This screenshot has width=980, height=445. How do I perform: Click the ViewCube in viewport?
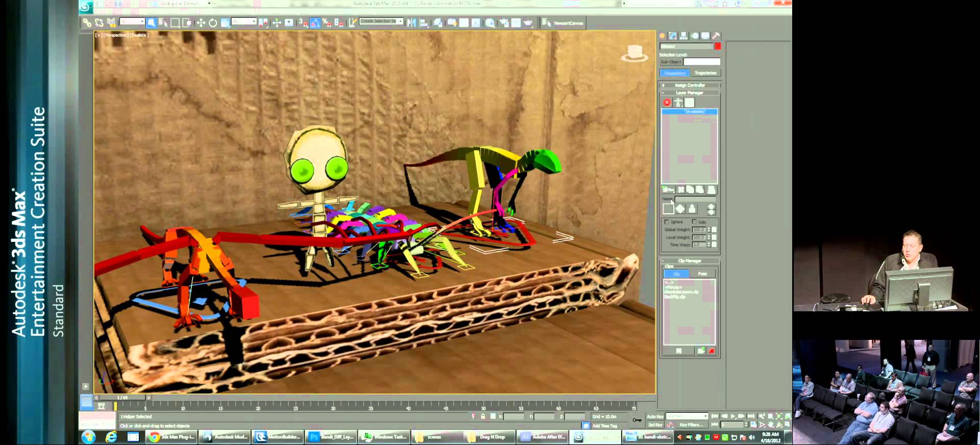634,53
